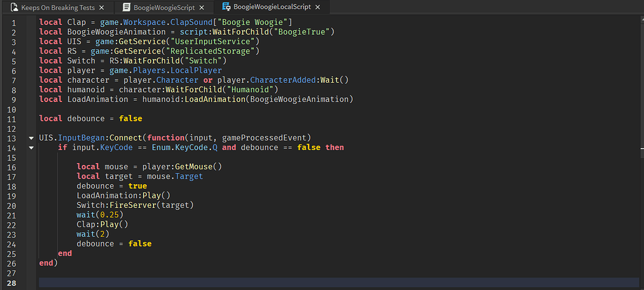This screenshot has width=644, height=290.
Task: Select the BoogieWoogieLocalScript tab
Action: (271, 7)
